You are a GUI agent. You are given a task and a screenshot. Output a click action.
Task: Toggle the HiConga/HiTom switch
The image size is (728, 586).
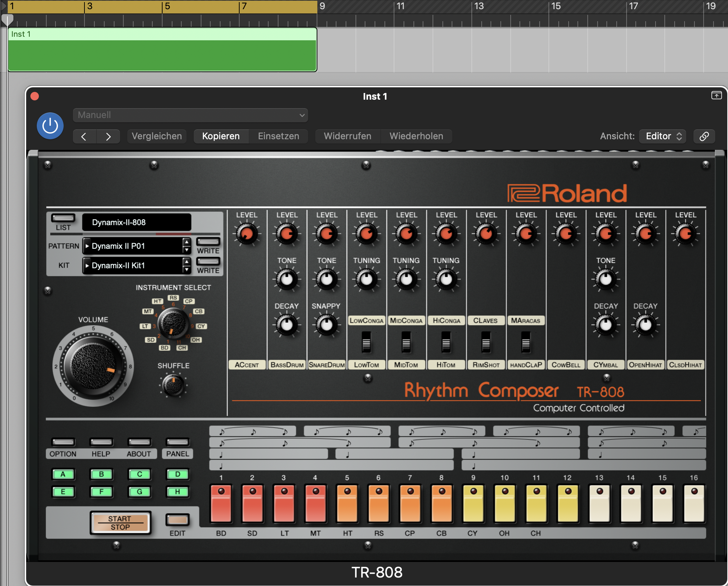tap(446, 342)
